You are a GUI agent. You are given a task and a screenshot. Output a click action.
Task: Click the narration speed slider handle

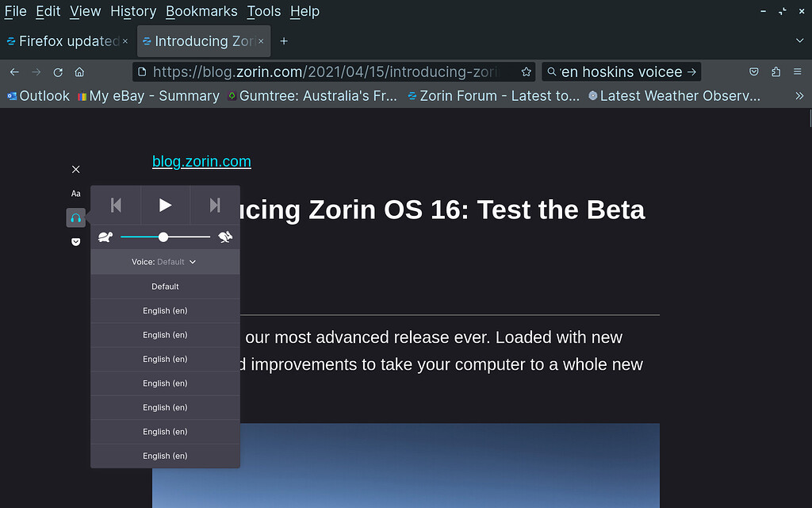[163, 237]
